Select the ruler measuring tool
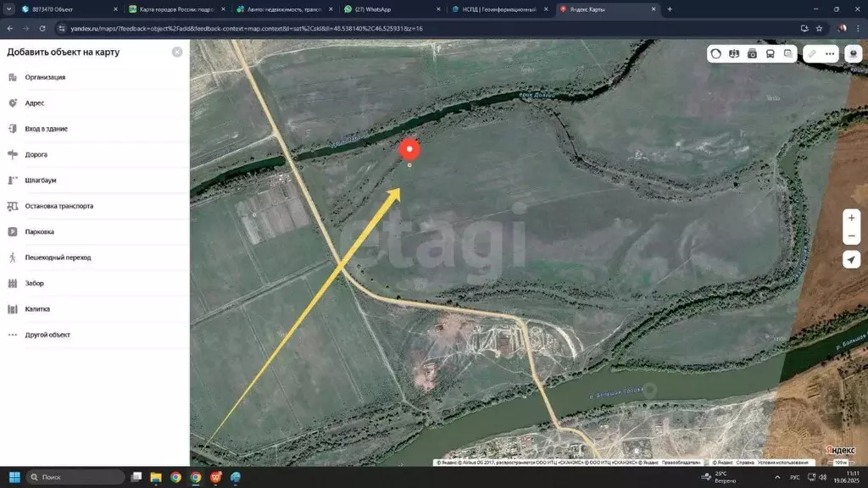This screenshot has width=868, height=488. pos(810,53)
